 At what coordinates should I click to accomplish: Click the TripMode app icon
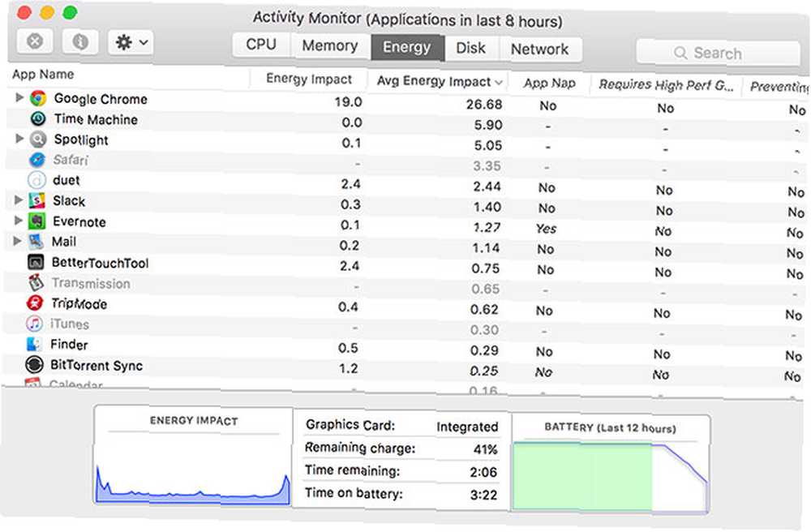click(35, 303)
